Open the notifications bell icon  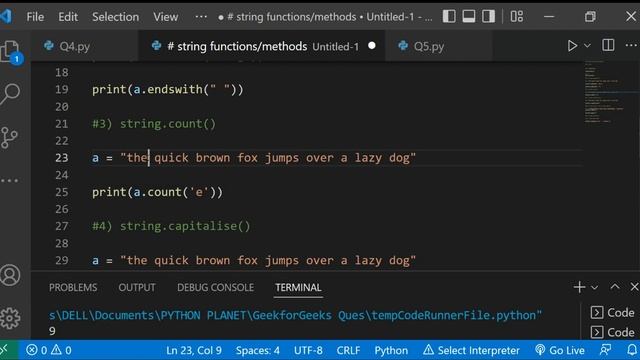pos(632,350)
